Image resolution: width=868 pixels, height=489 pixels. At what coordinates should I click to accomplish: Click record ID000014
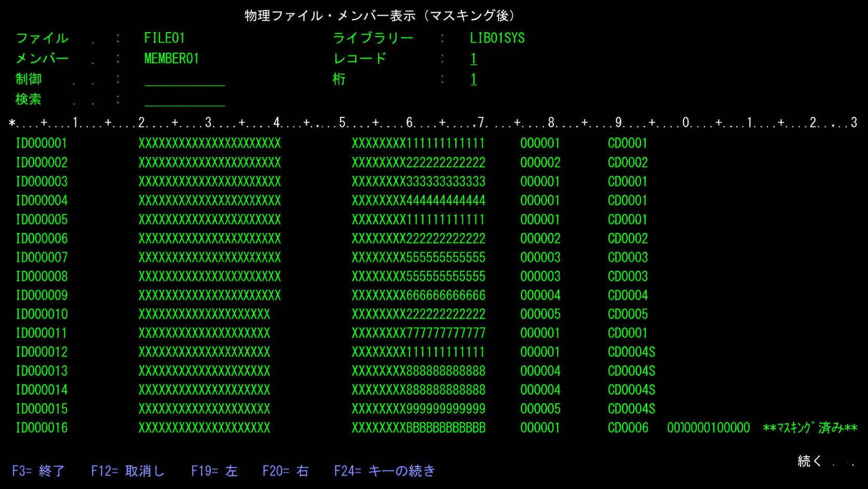42,390
